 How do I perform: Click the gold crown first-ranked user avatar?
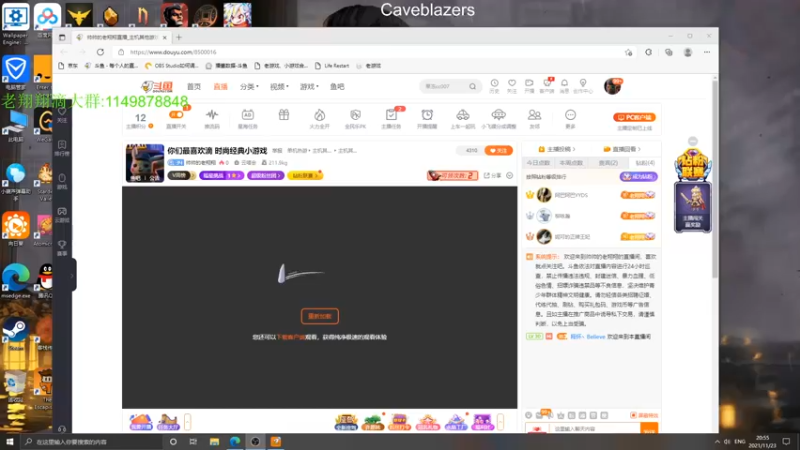coord(544,195)
